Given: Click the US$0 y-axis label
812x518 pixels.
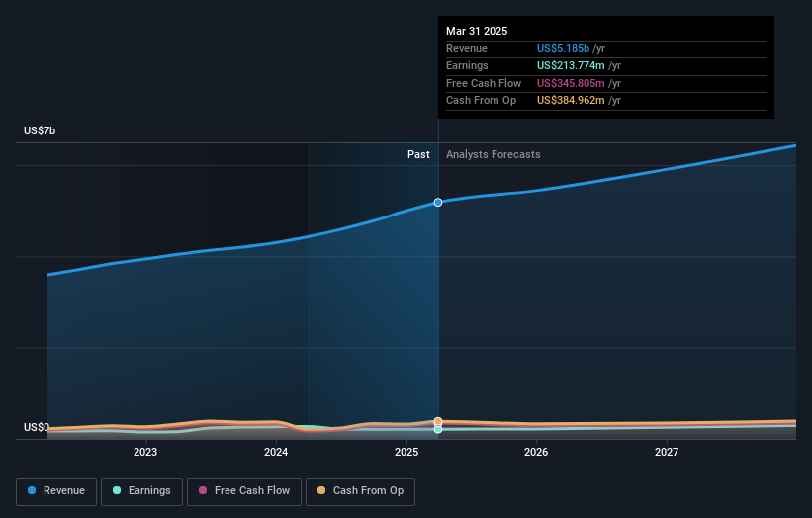Looking at the screenshot, I should pyautogui.click(x=37, y=427).
